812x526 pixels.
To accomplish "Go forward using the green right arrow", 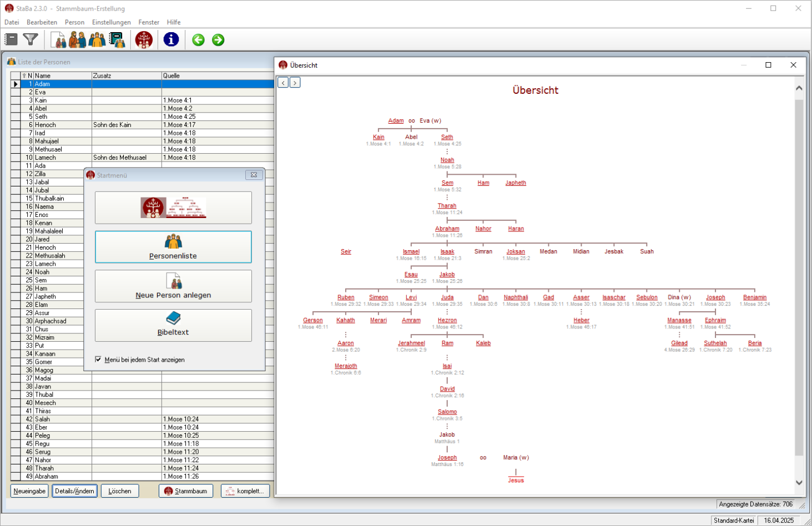I will pyautogui.click(x=217, y=39).
